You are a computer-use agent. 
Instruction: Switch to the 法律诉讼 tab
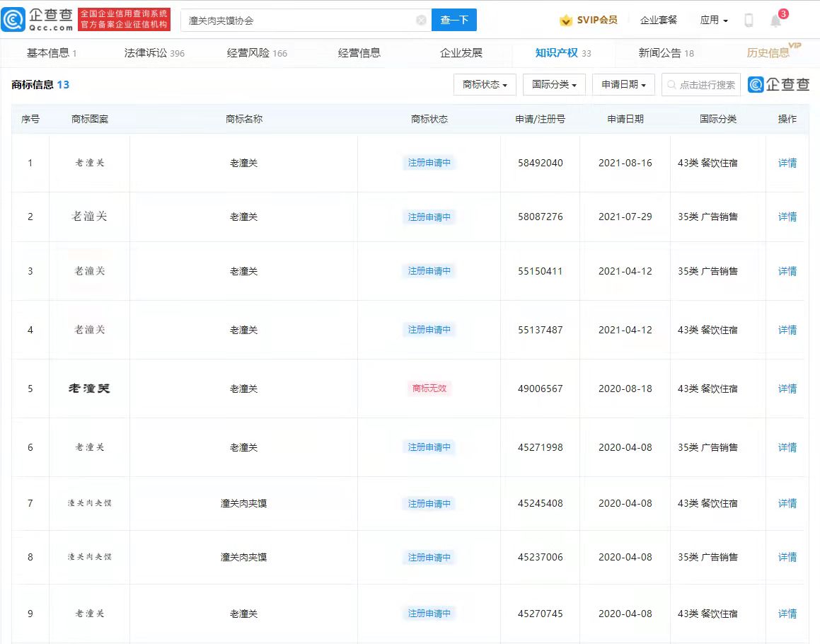click(154, 53)
